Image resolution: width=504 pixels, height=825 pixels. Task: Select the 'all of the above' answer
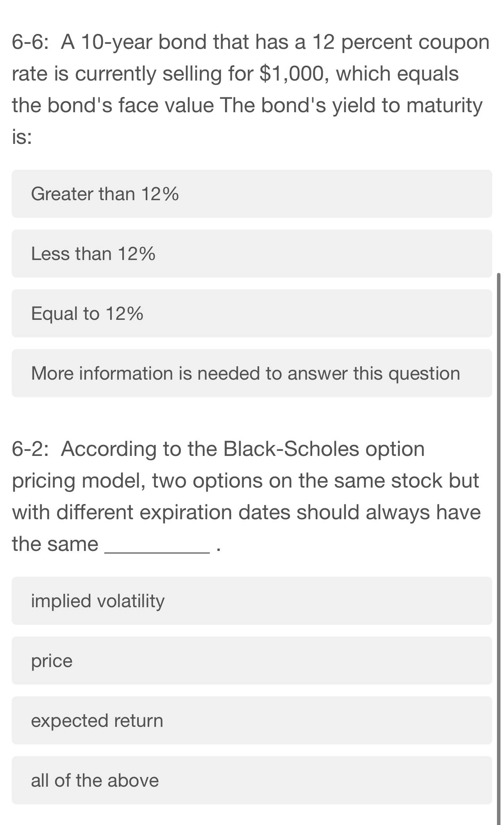(252, 780)
